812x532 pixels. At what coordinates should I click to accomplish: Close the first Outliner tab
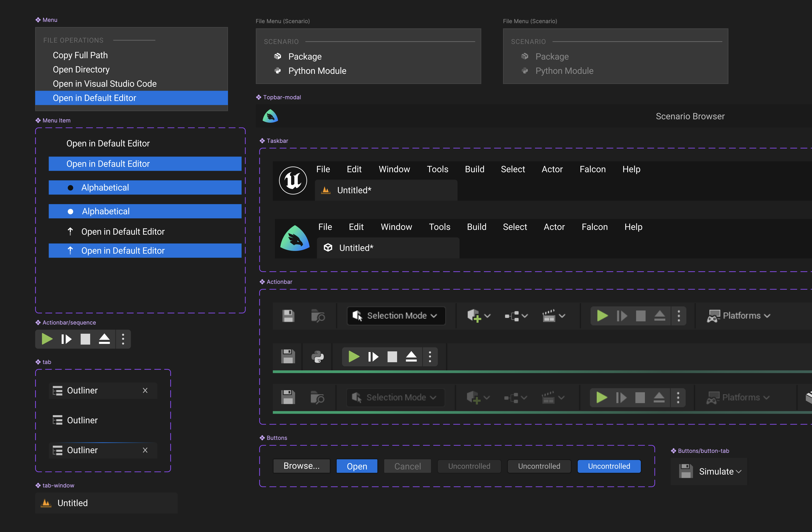[x=145, y=390]
